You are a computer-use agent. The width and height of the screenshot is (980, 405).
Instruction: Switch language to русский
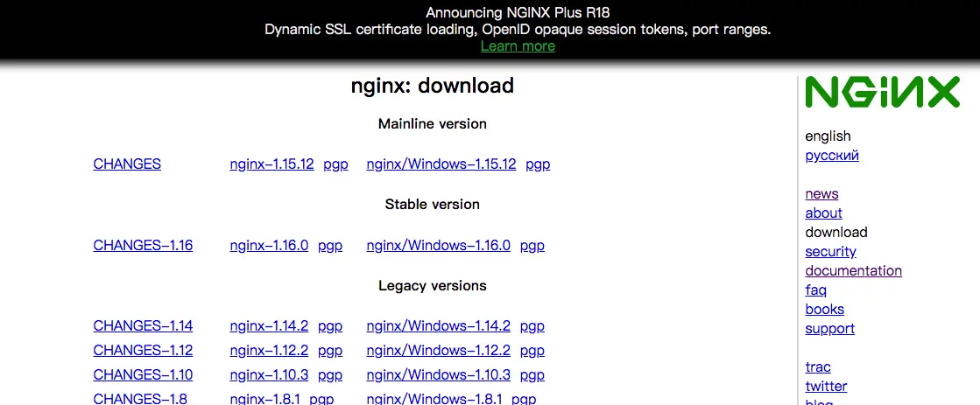pos(832,156)
